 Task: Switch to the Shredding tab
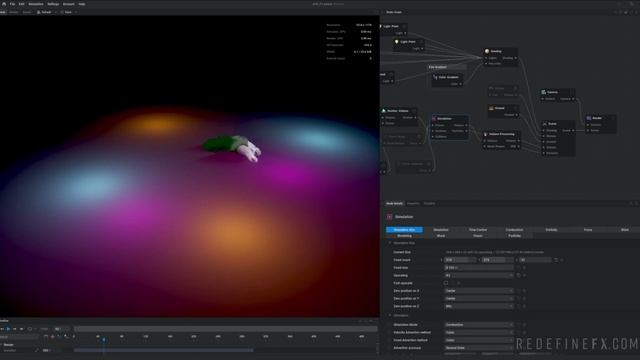click(x=404, y=236)
